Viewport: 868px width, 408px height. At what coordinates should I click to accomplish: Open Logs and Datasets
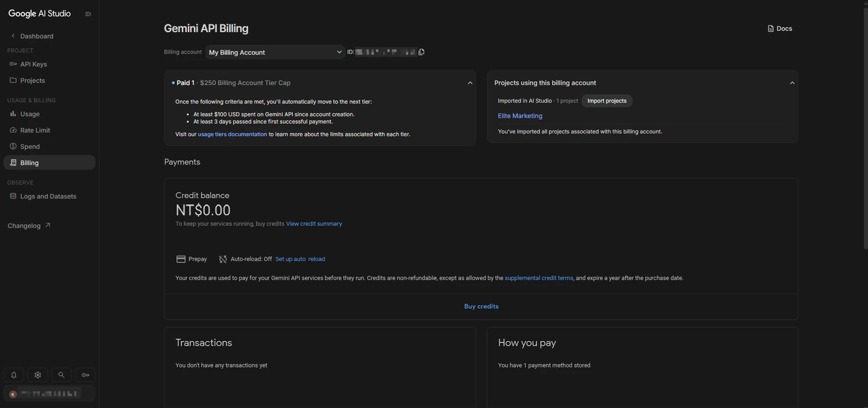click(x=49, y=196)
